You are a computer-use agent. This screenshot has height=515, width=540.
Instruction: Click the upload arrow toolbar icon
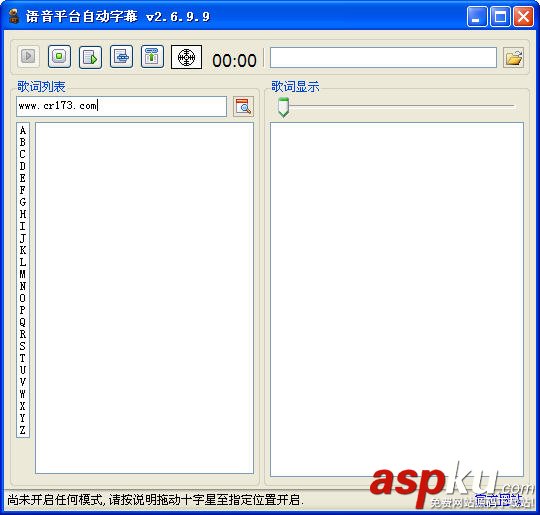[152, 56]
